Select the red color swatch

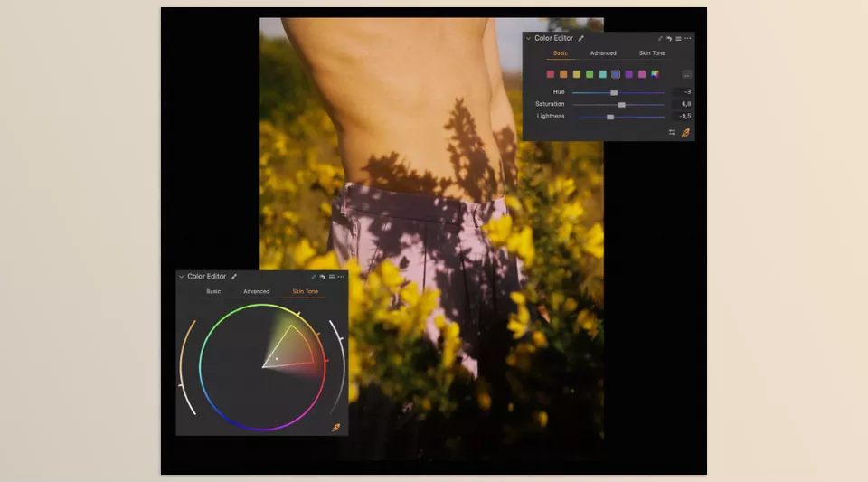tap(551, 74)
